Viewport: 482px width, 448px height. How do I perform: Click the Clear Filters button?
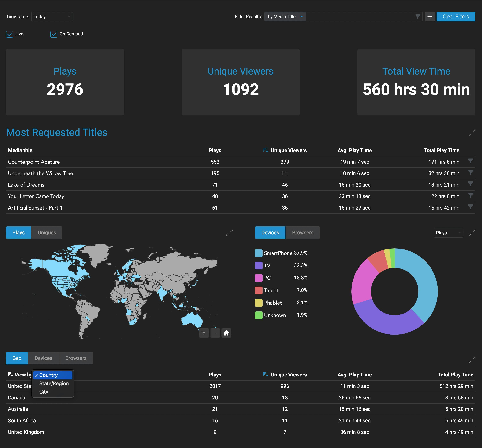point(456,16)
